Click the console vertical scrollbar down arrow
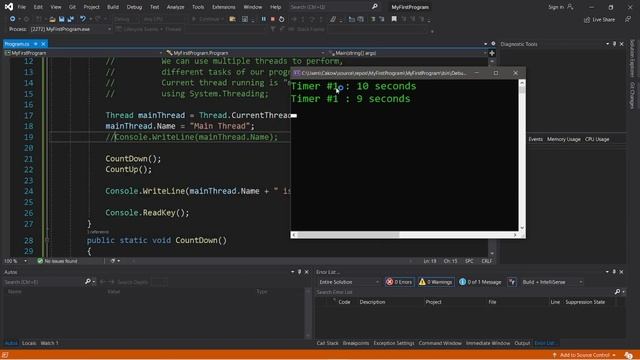640x360 pixels. click(522, 228)
